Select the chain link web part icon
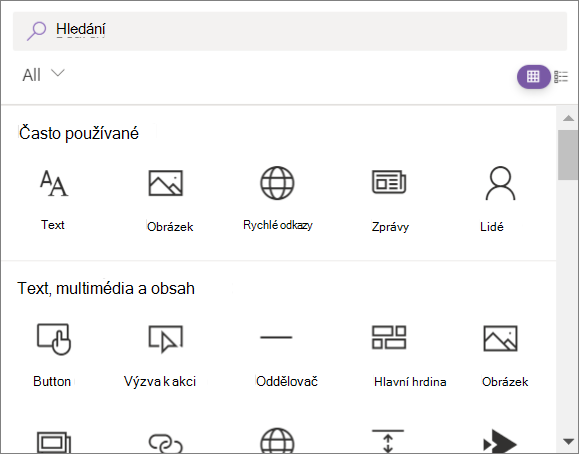The image size is (579, 454). click(166, 443)
